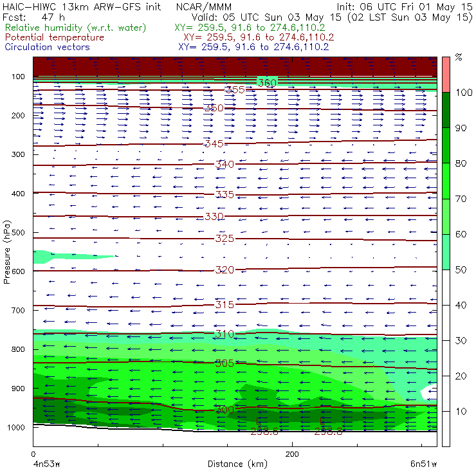Click the 'NCAR/MMM' header text

tap(204, 7)
